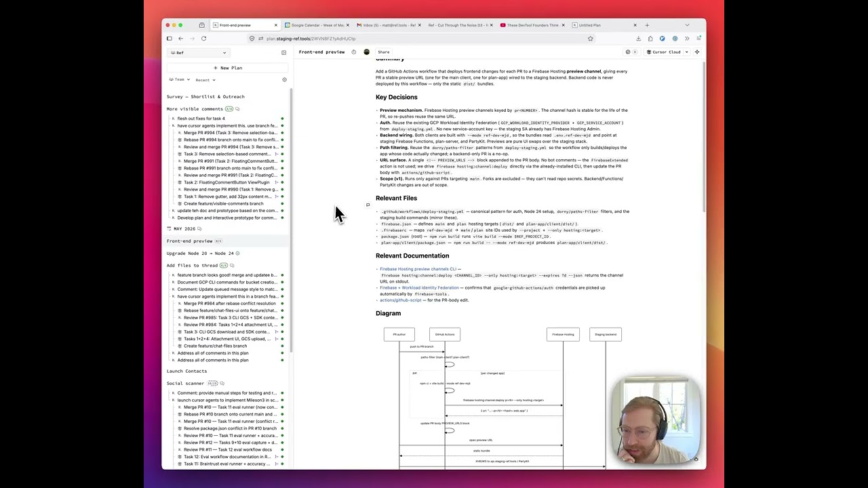
Task: Open new browser tab with plus icon
Action: pyautogui.click(x=647, y=25)
